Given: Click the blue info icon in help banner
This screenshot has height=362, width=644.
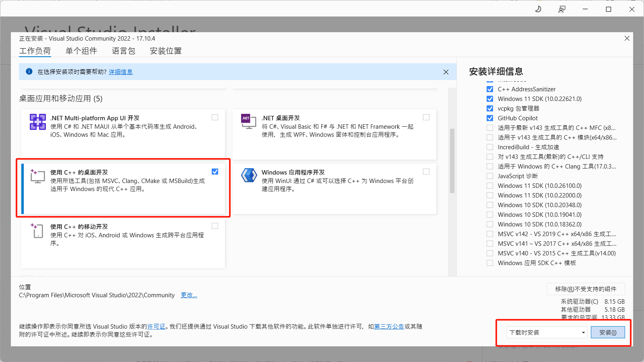Looking at the screenshot, I should pos(29,72).
